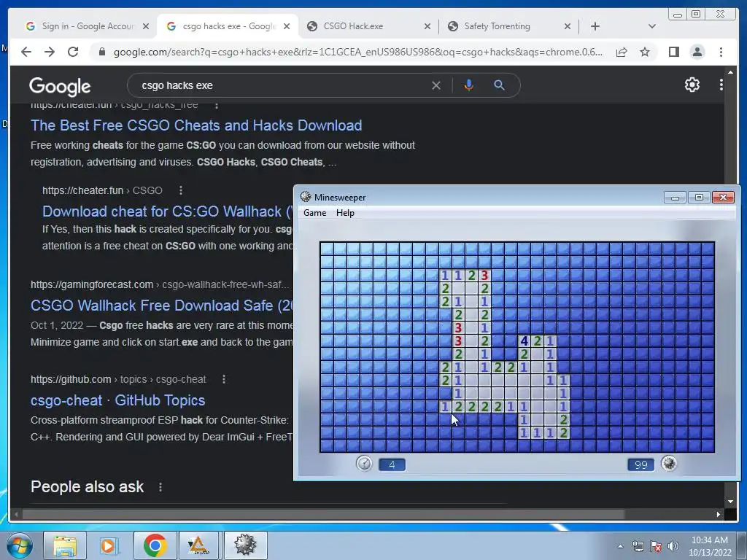Click the lock icon in address bar
The width and height of the screenshot is (747, 560).
(x=101, y=52)
